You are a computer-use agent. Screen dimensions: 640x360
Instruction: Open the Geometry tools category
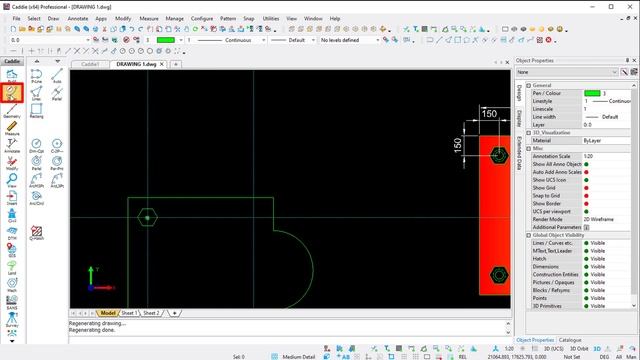[x=12, y=111]
